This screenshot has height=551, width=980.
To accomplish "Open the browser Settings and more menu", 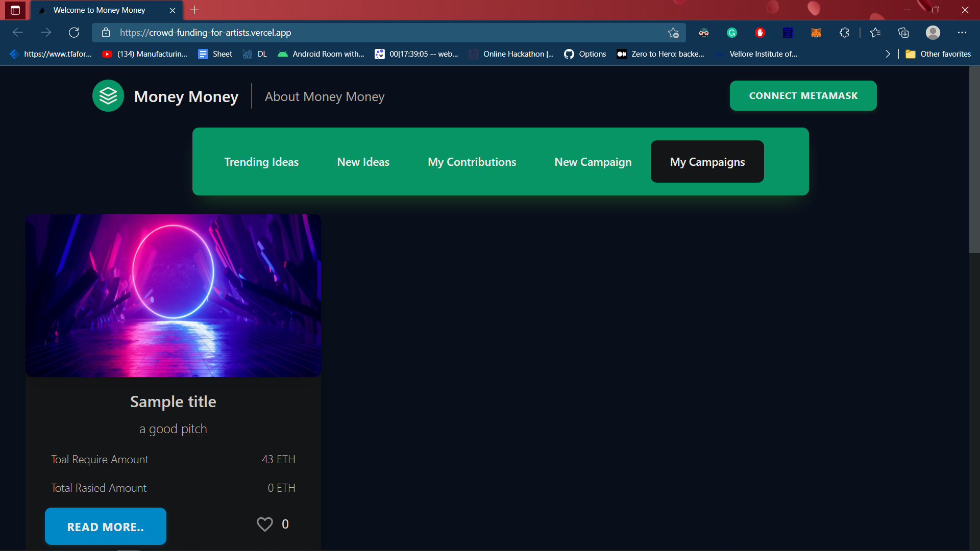I will [962, 33].
